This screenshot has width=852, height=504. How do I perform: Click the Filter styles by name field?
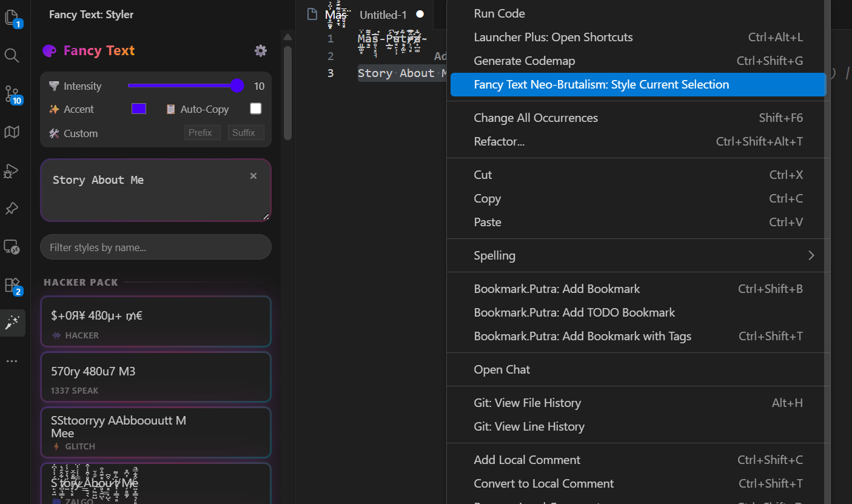pyautogui.click(x=155, y=247)
